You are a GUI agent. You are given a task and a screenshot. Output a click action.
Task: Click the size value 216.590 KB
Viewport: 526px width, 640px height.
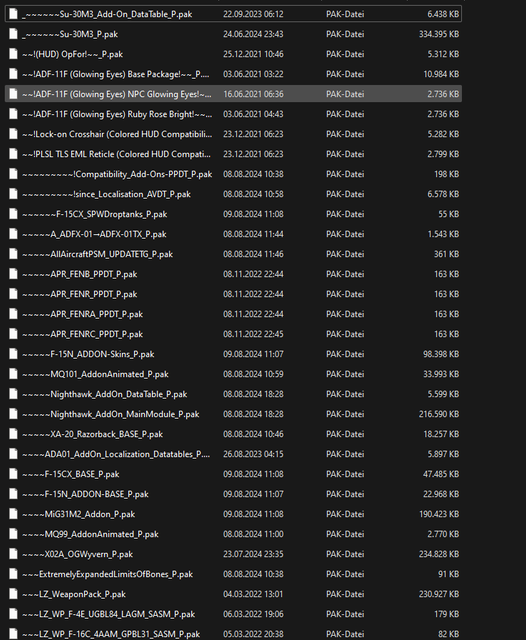pos(439,414)
